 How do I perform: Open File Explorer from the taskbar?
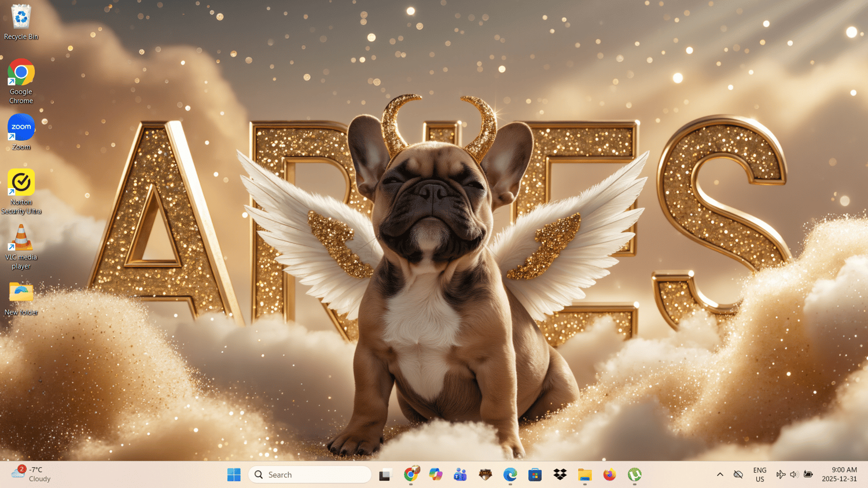(585, 475)
